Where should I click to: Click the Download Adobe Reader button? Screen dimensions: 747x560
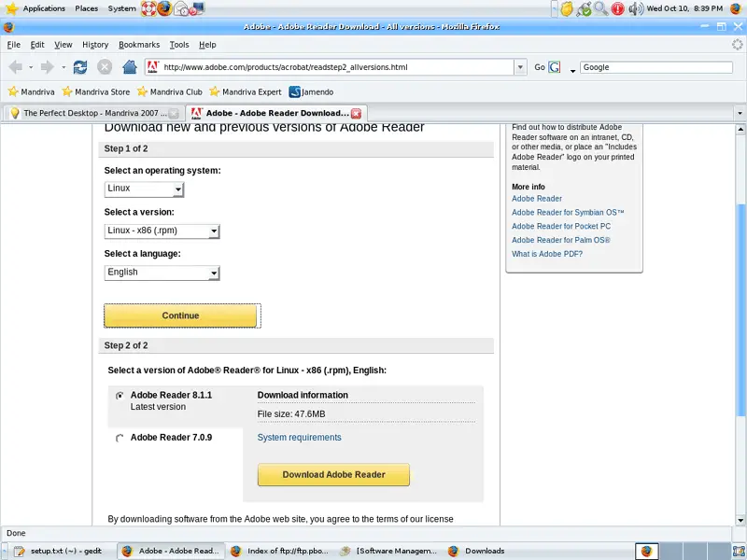click(x=333, y=475)
